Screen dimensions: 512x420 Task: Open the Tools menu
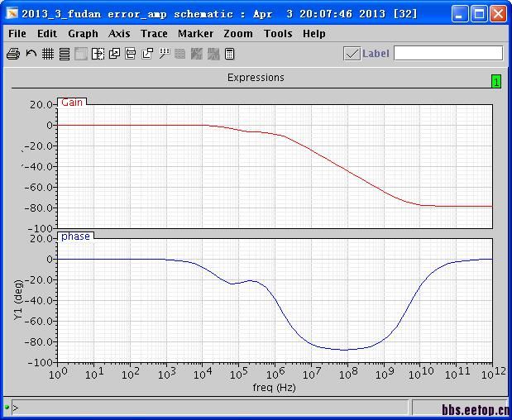click(278, 34)
